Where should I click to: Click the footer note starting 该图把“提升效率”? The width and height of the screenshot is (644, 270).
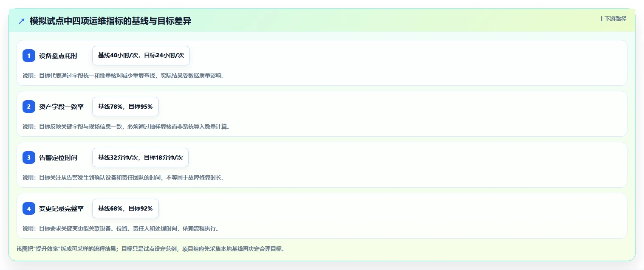click(x=150, y=249)
